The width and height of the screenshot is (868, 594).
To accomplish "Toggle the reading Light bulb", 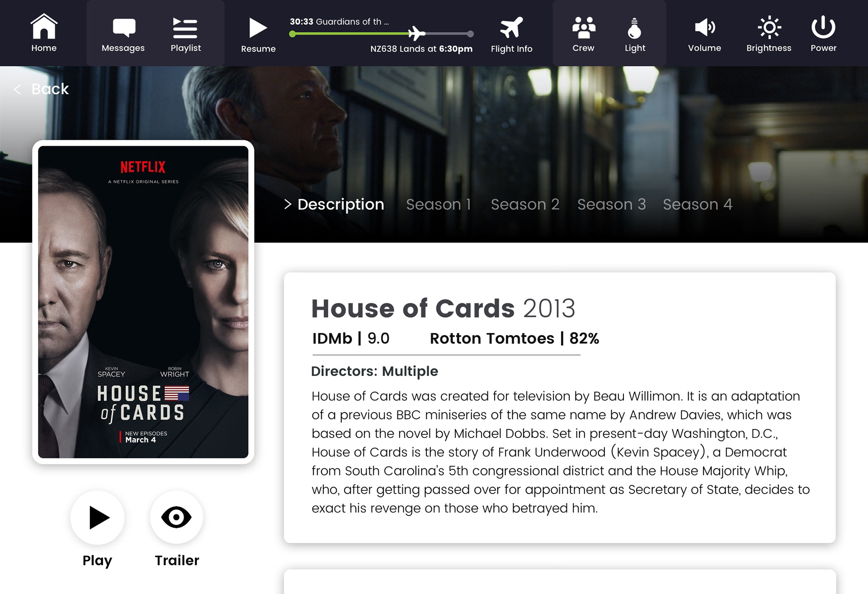I will coord(635,28).
